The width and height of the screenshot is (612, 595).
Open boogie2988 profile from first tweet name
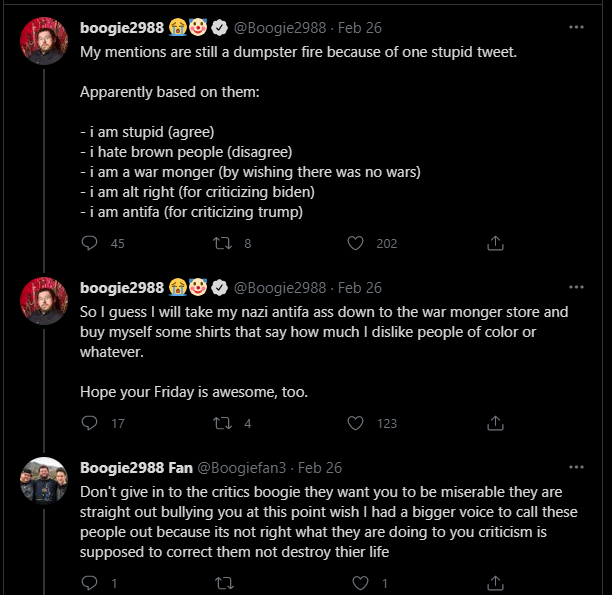point(122,27)
